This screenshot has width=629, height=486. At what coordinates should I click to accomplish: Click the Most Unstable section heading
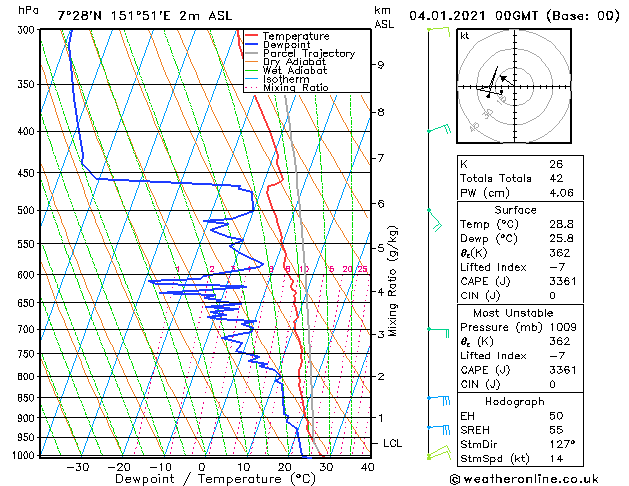point(513,313)
